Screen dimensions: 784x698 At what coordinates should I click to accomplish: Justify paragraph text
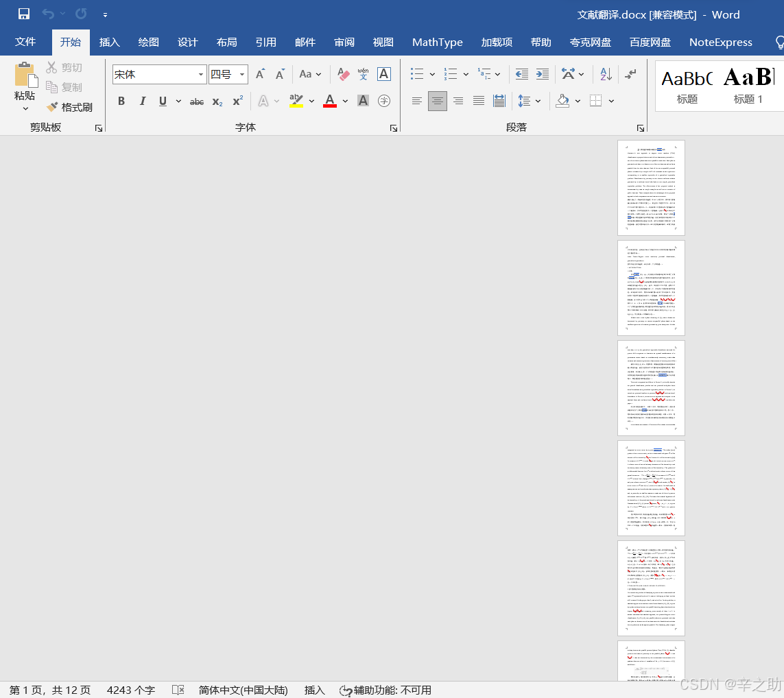479,101
